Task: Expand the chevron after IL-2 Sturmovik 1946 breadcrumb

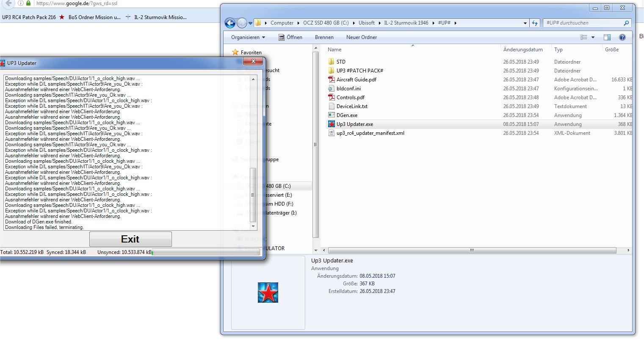Action: [x=433, y=23]
